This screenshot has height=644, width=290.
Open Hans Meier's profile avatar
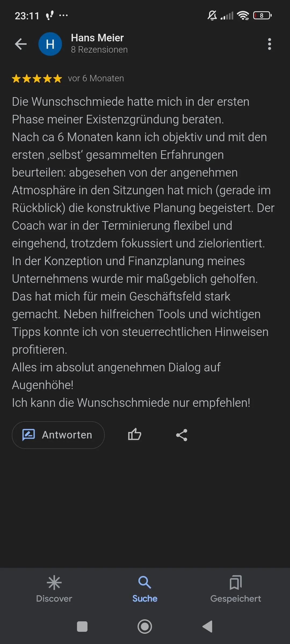click(x=50, y=44)
